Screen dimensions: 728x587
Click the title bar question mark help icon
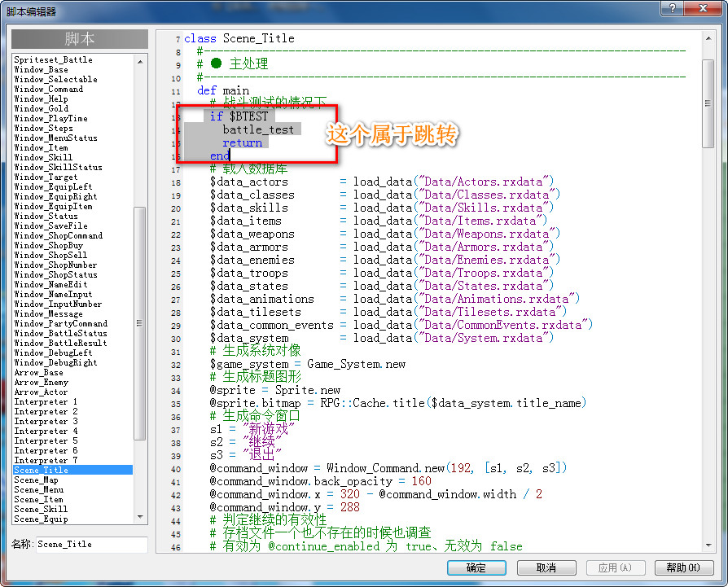[x=673, y=8]
